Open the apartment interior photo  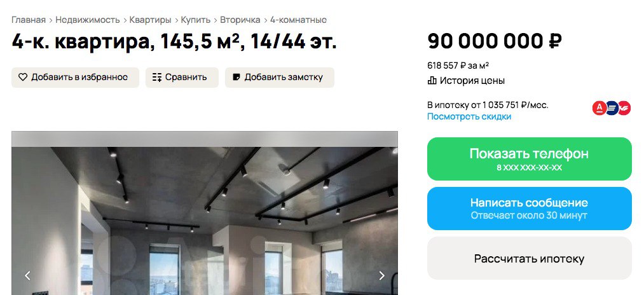coord(204,216)
